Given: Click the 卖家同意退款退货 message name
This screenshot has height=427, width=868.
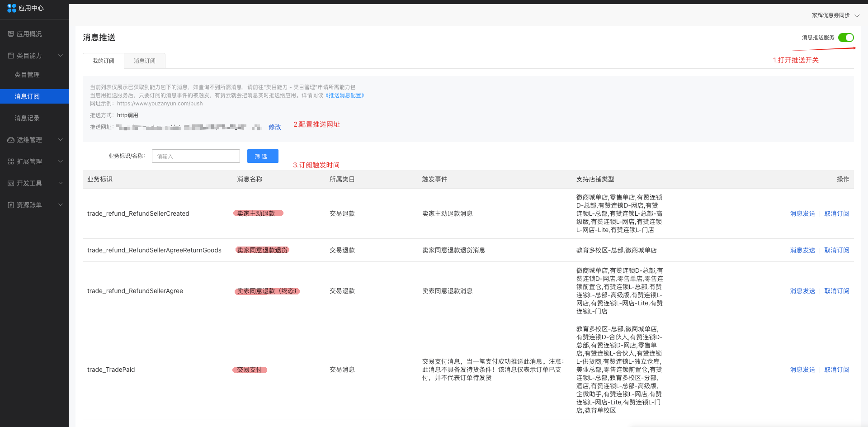Looking at the screenshot, I should click(x=262, y=250).
